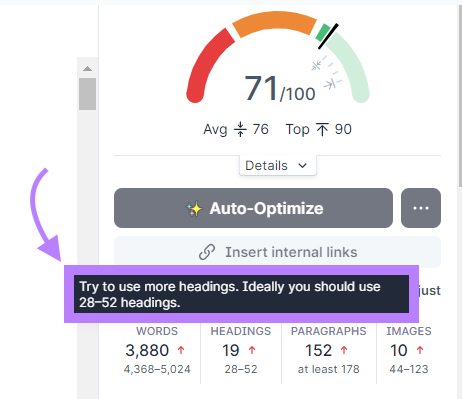Click the Top 90 score label
462x399 pixels.
click(x=319, y=129)
